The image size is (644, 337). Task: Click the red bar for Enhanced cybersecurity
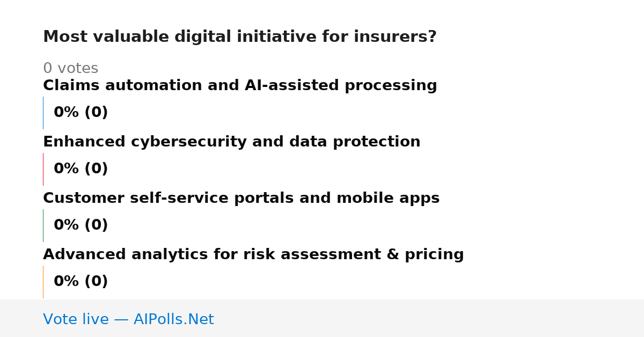pos(43,169)
